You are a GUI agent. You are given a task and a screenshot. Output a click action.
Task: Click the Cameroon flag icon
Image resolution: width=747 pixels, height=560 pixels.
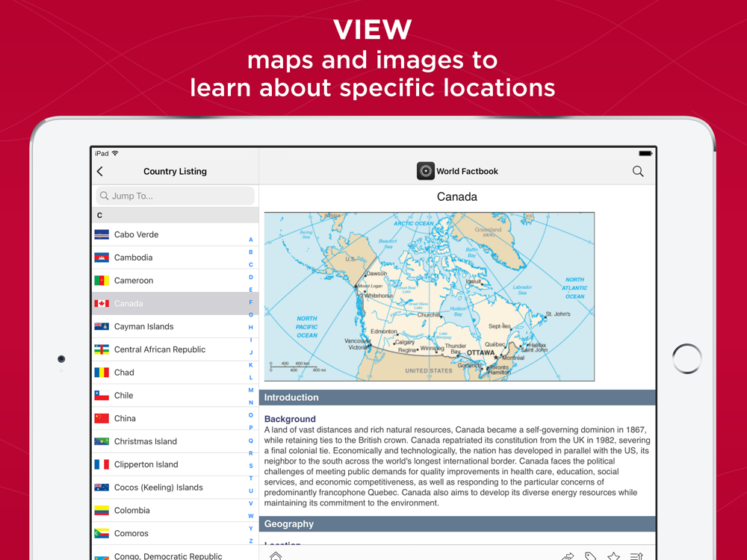pyautogui.click(x=102, y=281)
